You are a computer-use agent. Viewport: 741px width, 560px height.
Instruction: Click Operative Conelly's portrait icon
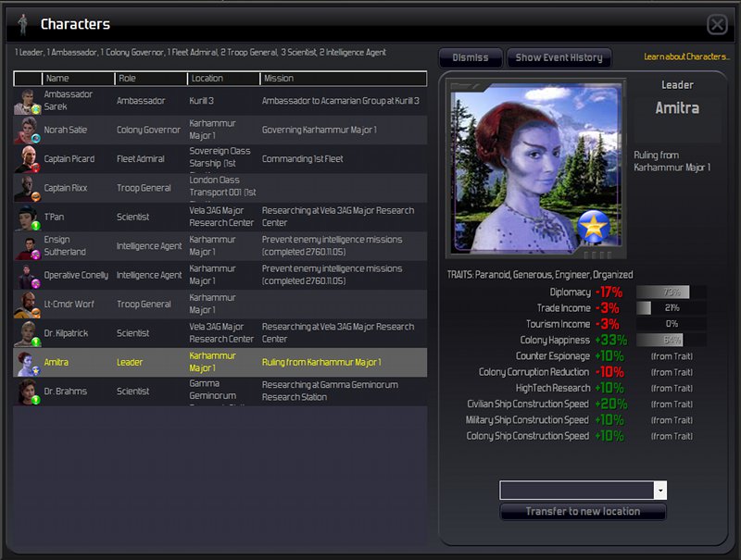coord(28,275)
